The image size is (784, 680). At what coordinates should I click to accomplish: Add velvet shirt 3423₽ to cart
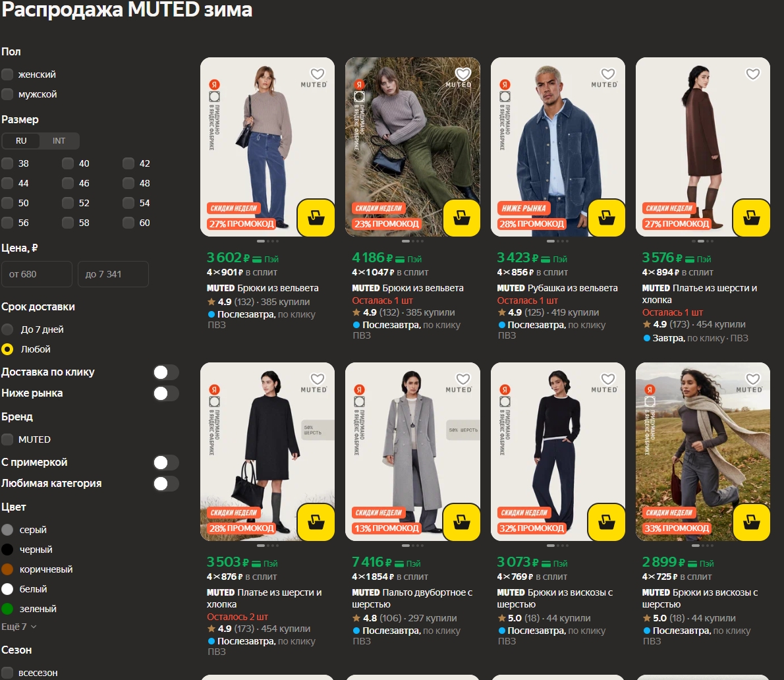tap(607, 217)
